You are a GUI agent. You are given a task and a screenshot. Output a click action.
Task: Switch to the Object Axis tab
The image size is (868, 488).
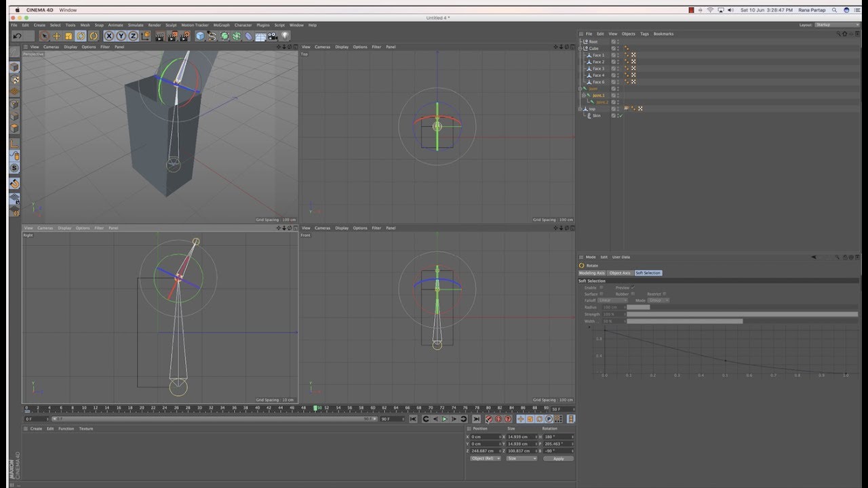pos(620,273)
